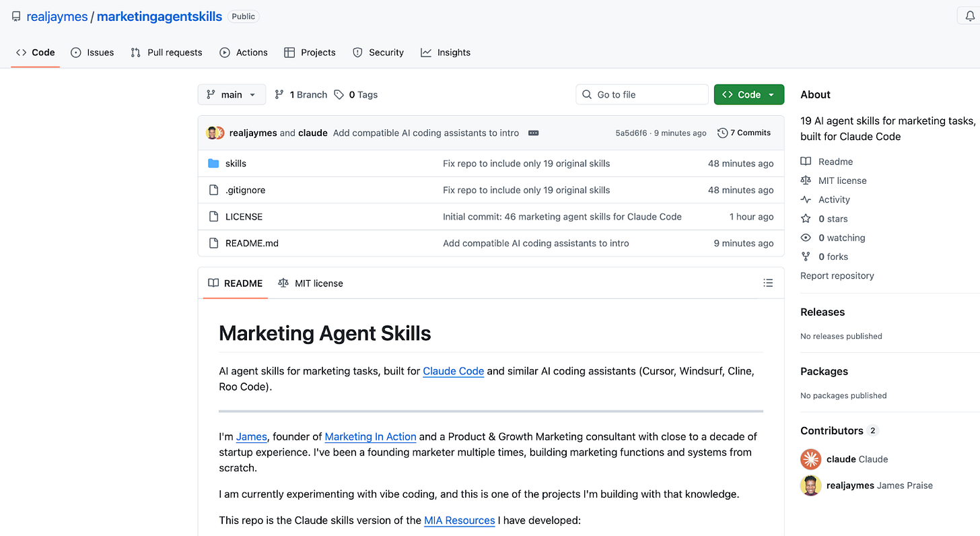Open the .gitignore row commit message
Image resolution: width=980 pixels, height=536 pixels.
click(x=526, y=190)
